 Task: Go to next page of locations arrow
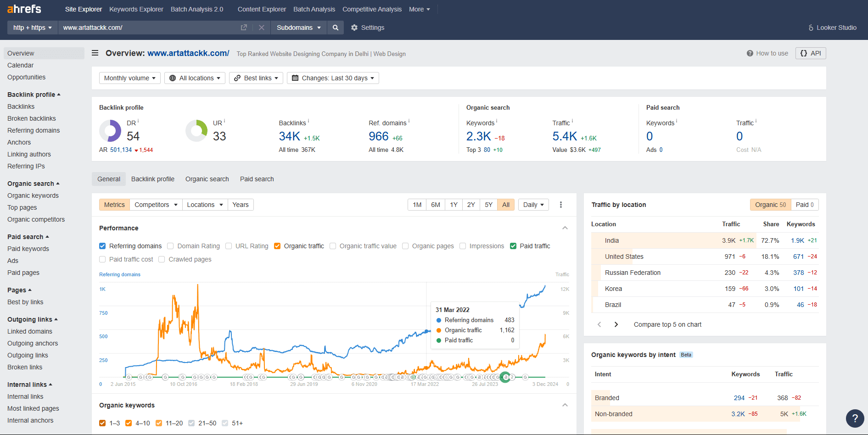[x=616, y=324]
